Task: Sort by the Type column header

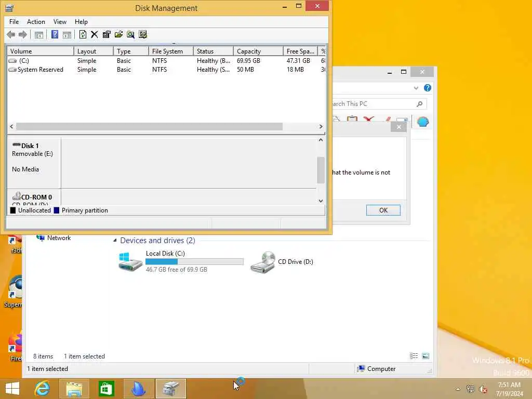Action: tap(131, 51)
